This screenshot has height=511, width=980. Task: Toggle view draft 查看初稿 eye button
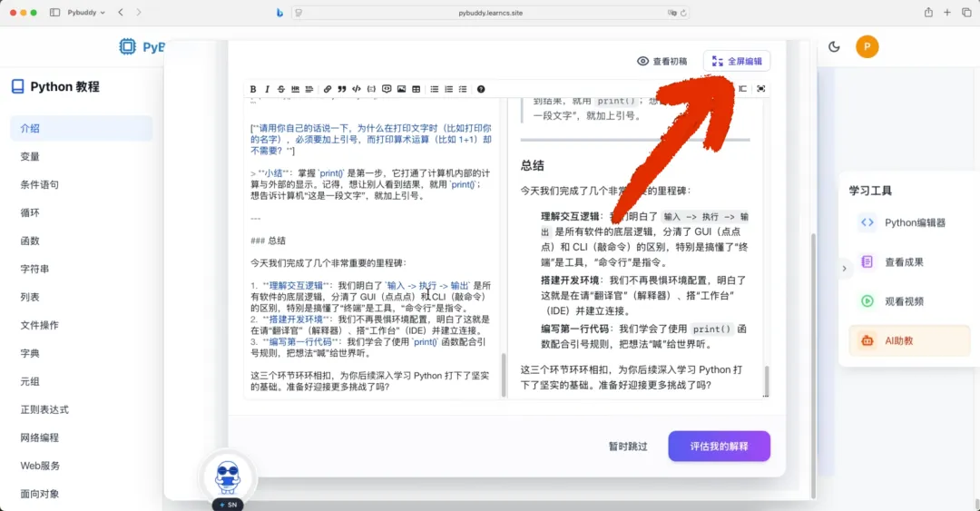pyautogui.click(x=661, y=62)
